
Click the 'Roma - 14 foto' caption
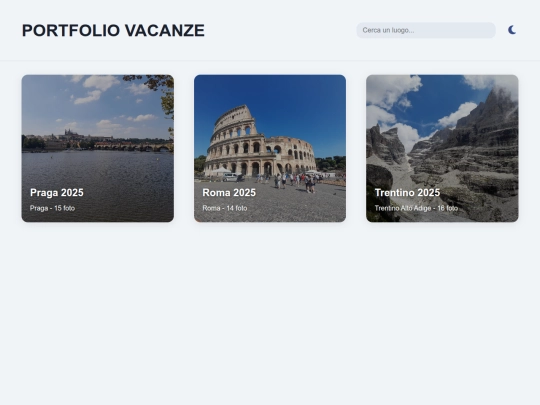click(225, 208)
